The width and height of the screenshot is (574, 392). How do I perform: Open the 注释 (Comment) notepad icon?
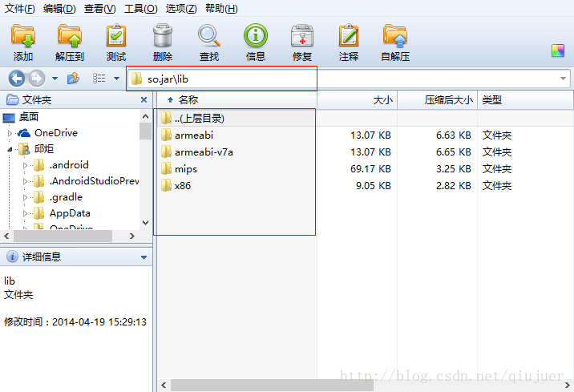tap(349, 35)
